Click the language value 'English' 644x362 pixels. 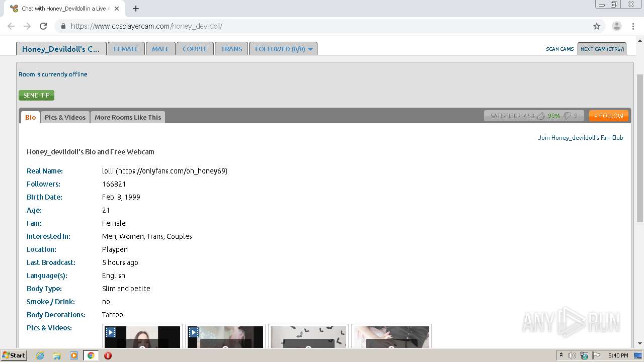(114, 276)
